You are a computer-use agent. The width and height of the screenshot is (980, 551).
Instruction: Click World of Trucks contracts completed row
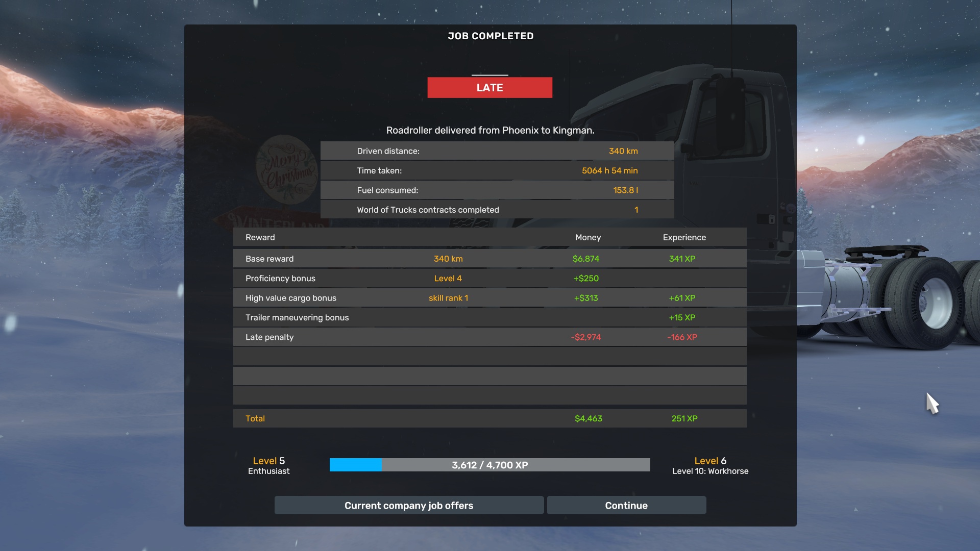point(497,210)
